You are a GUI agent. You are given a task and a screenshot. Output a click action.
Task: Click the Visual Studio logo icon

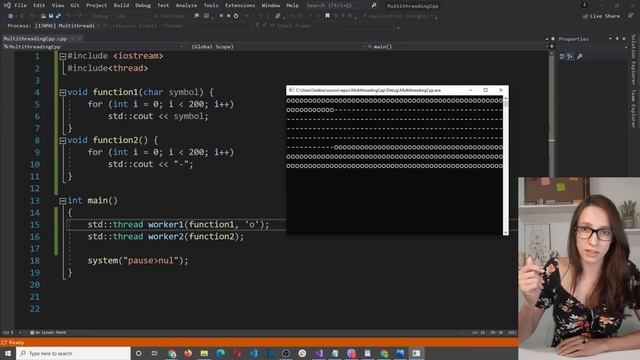click(x=7, y=5)
